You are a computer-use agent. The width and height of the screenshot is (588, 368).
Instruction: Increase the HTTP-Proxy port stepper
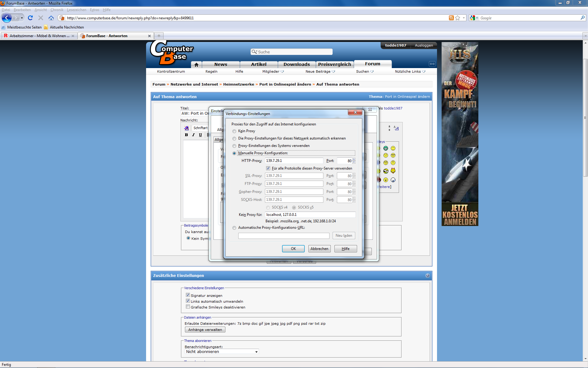(354, 159)
